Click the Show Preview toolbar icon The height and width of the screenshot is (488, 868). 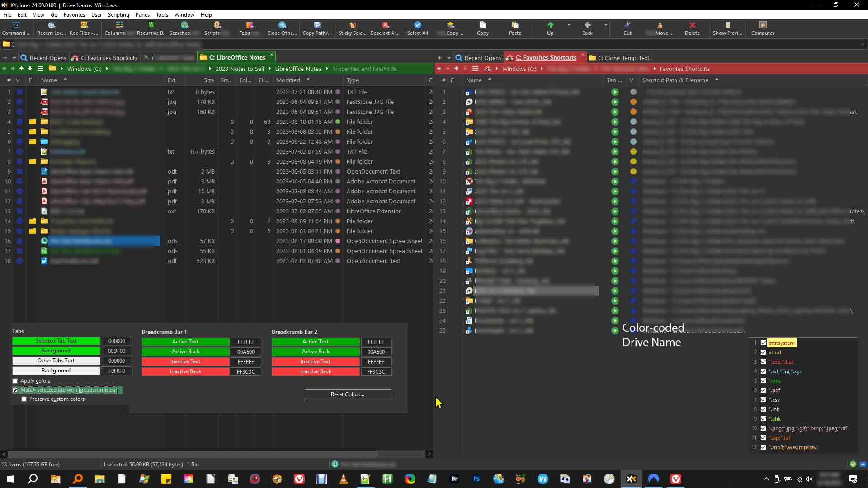coord(727,28)
